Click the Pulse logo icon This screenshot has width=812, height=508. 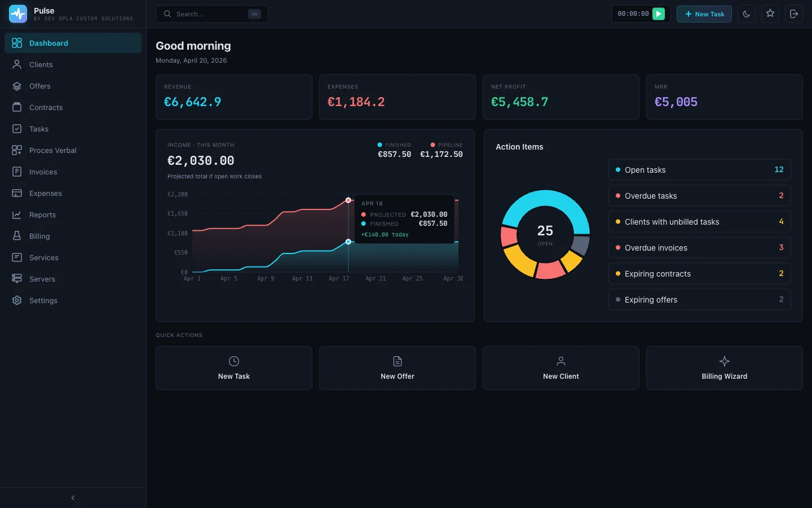18,14
